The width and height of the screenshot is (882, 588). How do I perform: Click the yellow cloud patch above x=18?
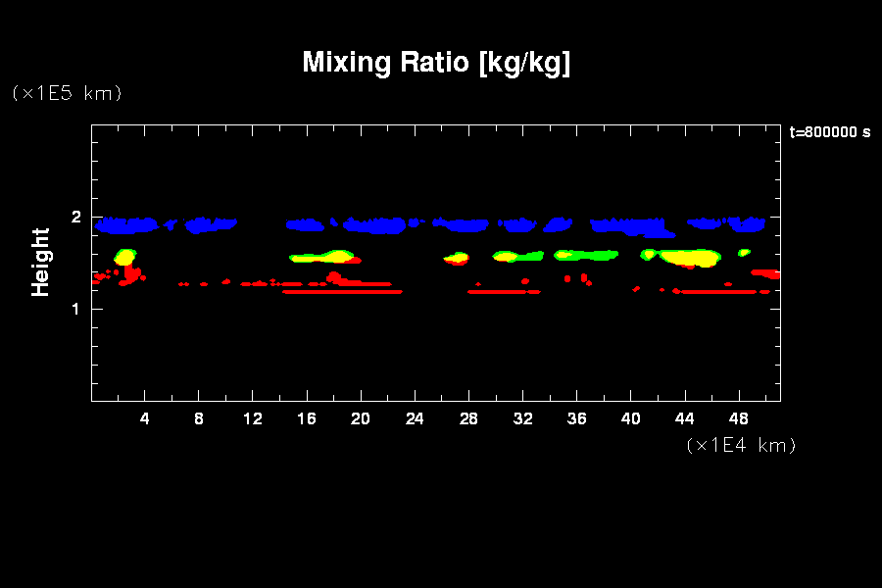point(335,257)
